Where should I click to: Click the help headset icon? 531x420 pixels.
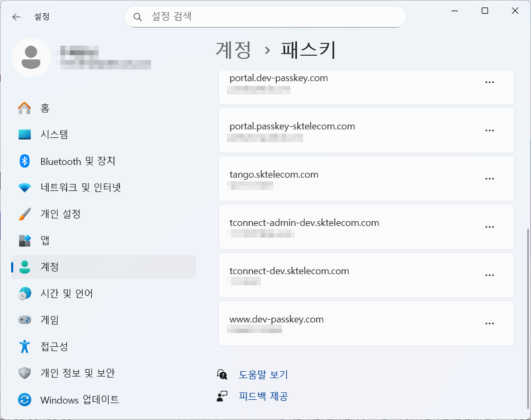[x=222, y=374]
